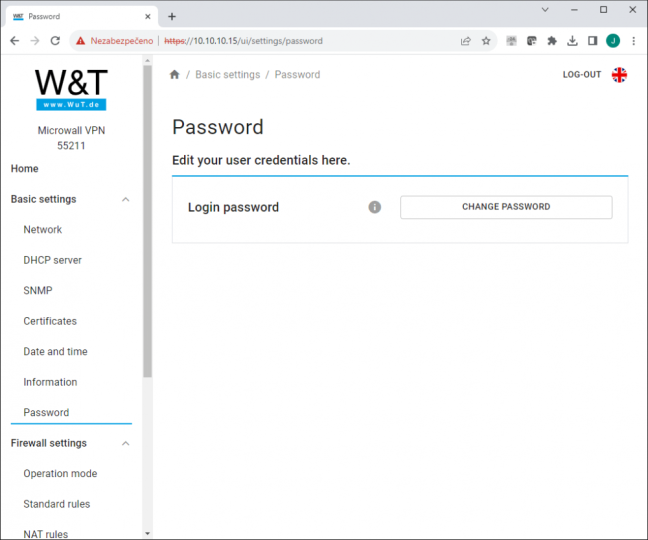Screen dimensions: 648x540
Task: Click Password breadcrumb item
Action: (297, 75)
